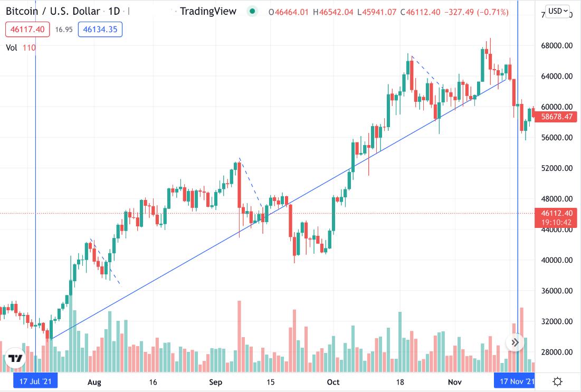Click the TradingView logo in the header
Viewport: 581px width, 392px height.
coord(208,11)
